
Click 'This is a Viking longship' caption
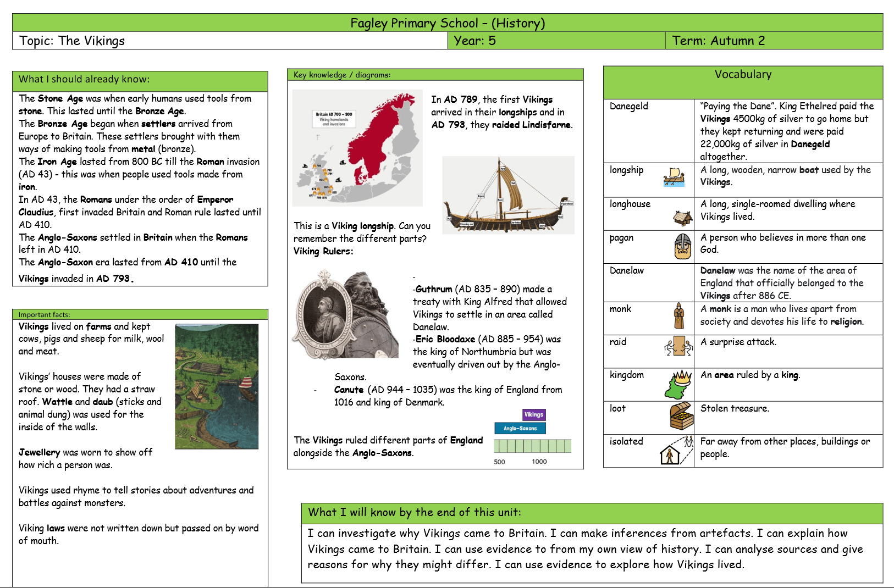pos(362,232)
